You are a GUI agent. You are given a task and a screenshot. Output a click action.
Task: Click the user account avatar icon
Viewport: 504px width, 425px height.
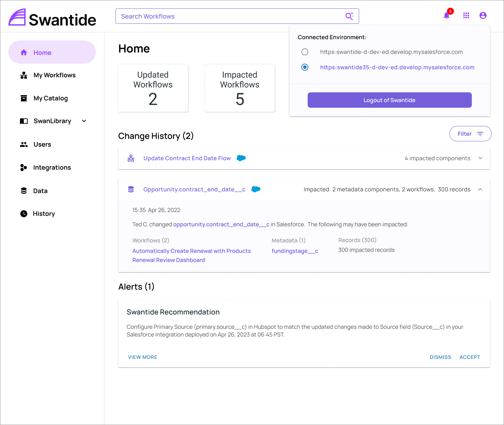pos(483,15)
